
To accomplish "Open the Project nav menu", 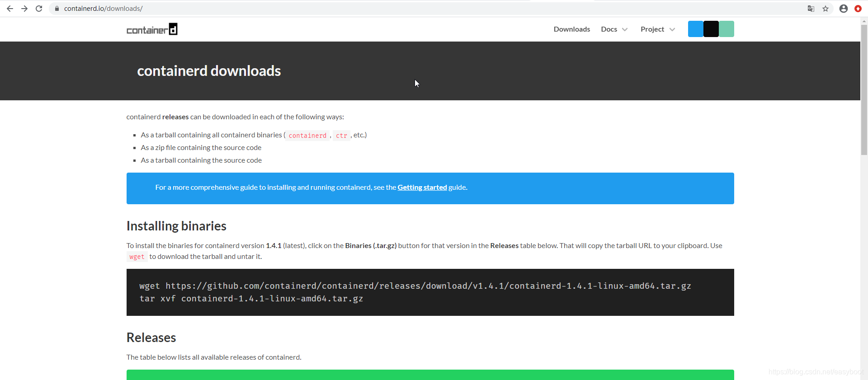I will [652, 29].
